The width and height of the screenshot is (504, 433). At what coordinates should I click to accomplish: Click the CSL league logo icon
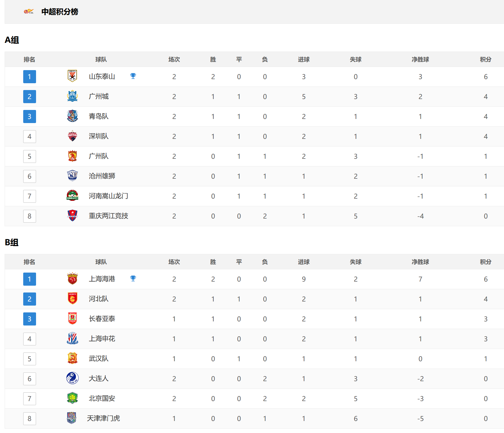[x=29, y=12]
